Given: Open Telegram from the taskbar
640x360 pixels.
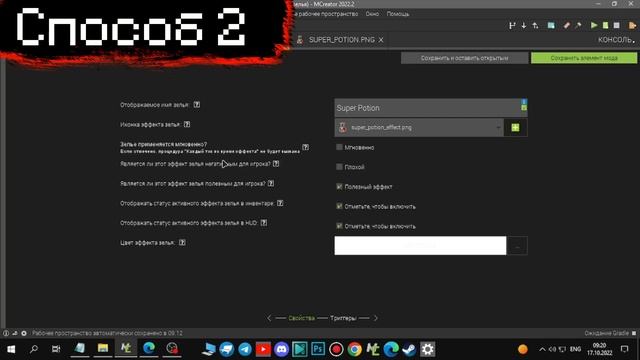Looking at the screenshot, I should 245,349.
